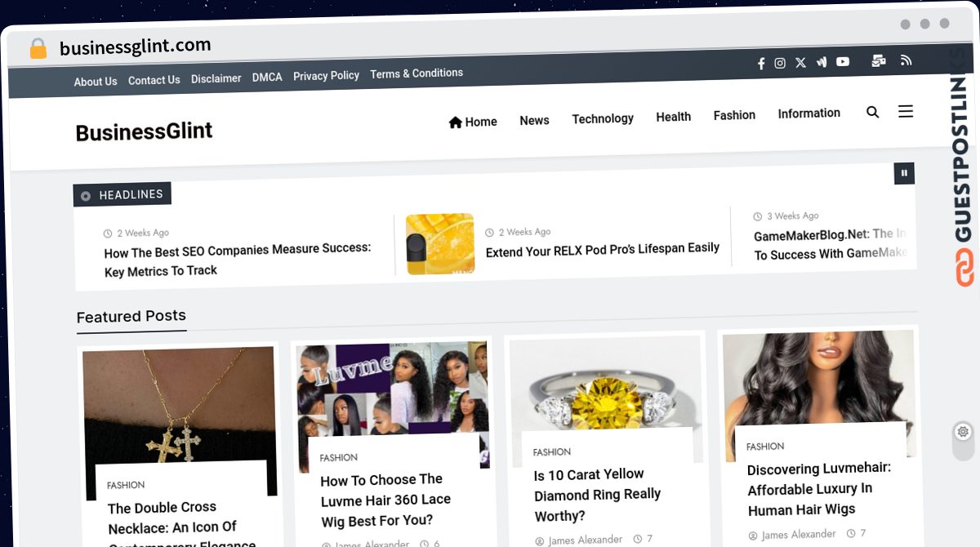The image size is (980, 547).
Task: Pause the headlines ticker
Action: click(x=904, y=173)
